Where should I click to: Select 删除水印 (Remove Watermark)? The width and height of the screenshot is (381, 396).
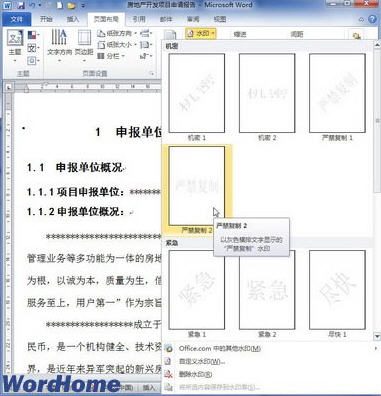tap(196, 374)
